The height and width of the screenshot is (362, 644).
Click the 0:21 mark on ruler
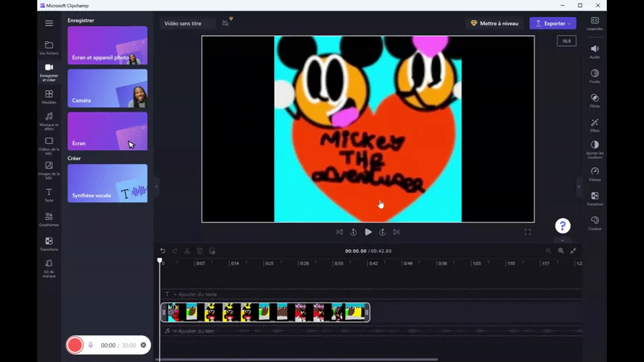270,263
